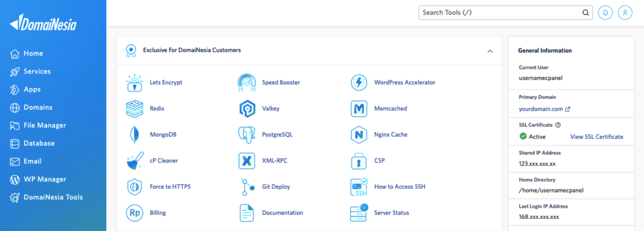
Task: Click the Exclusive For DomaiNesia Customers badge icon
Action: tap(131, 50)
